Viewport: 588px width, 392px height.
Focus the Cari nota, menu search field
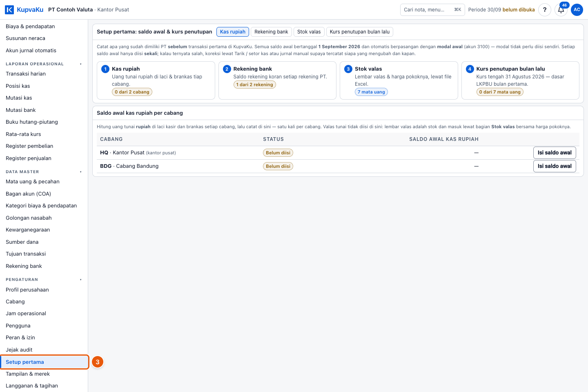[432, 9]
